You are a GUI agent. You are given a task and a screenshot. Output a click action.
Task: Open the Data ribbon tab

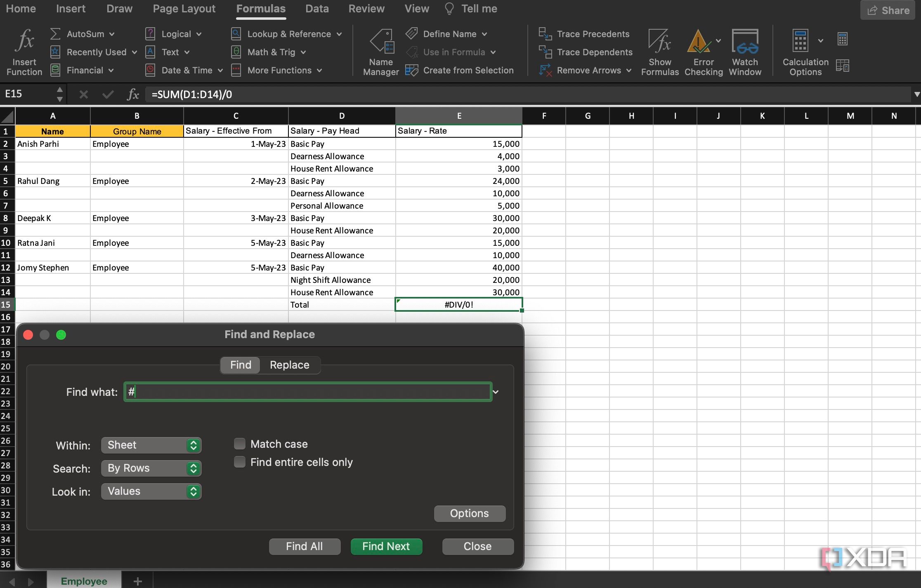click(x=317, y=8)
